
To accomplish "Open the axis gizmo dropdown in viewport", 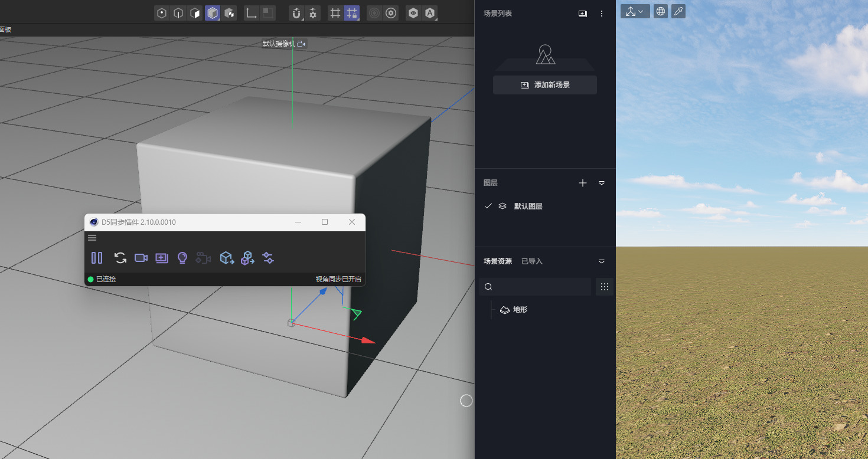I will coord(635,11).
